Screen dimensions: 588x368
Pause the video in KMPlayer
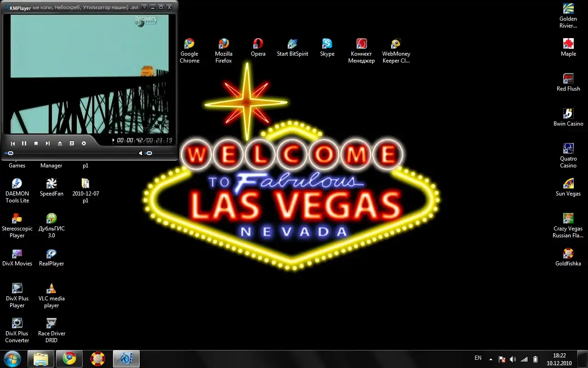(24, 144)
